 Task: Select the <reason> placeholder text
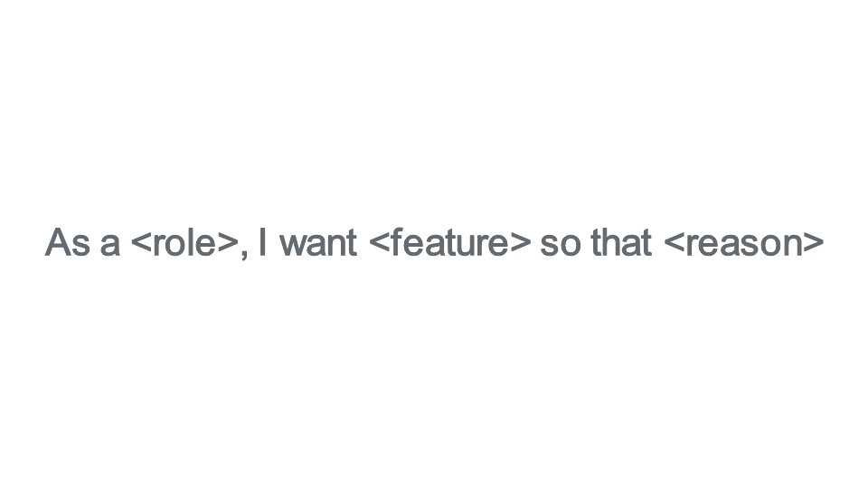tap(743, 243)
